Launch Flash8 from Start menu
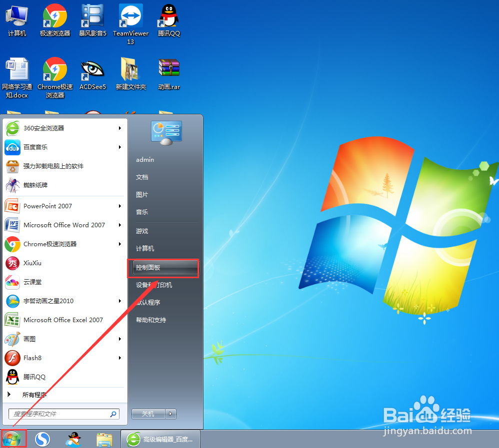This screenshot has width=499, height=448. coord(63,358)
